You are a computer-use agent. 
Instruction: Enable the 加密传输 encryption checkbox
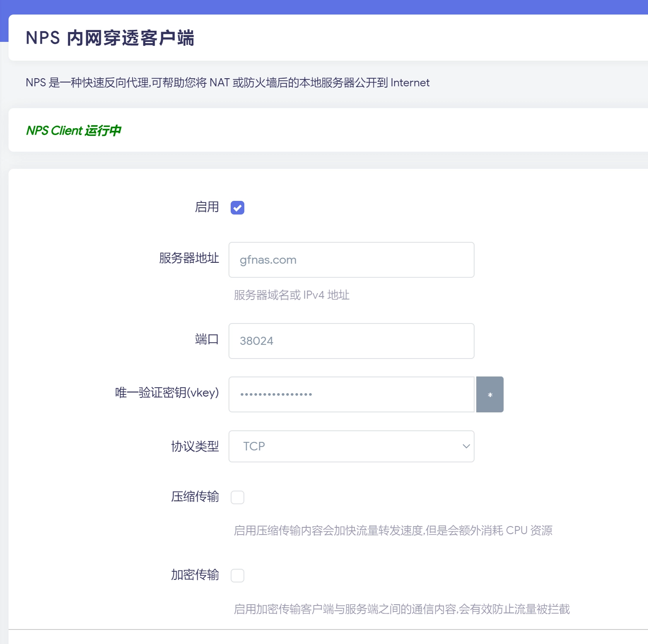pyautogui.click(x=238, y=576)
